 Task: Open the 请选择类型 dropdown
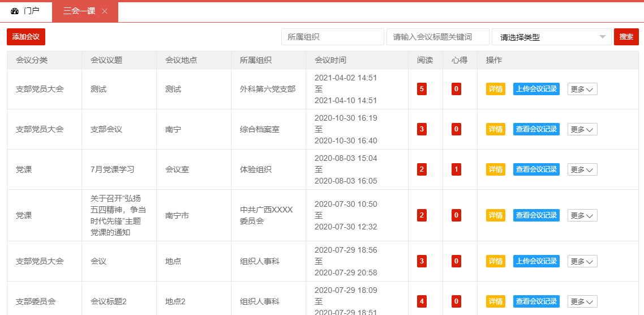551,37
